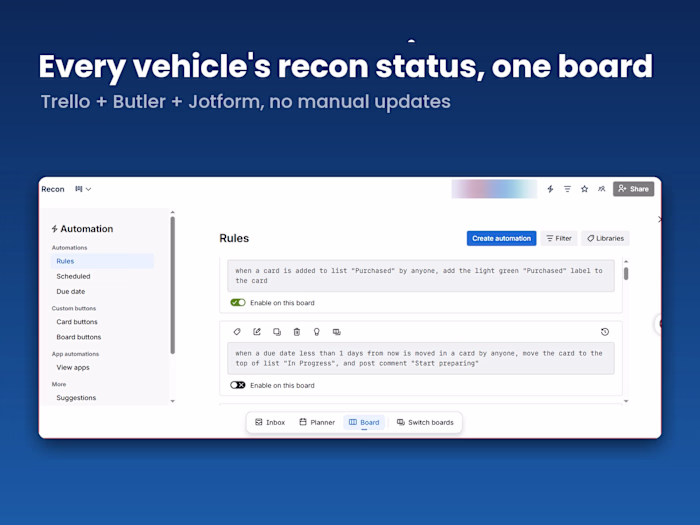
Task: Open board visibility people icon
Action: tap(602, 189)
